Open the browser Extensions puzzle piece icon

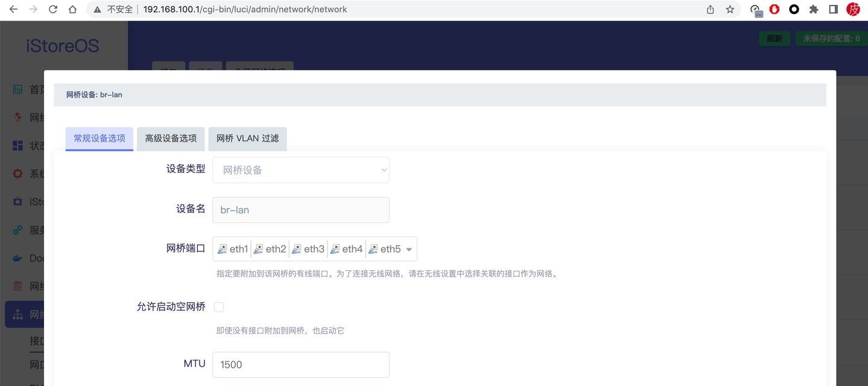813,10
